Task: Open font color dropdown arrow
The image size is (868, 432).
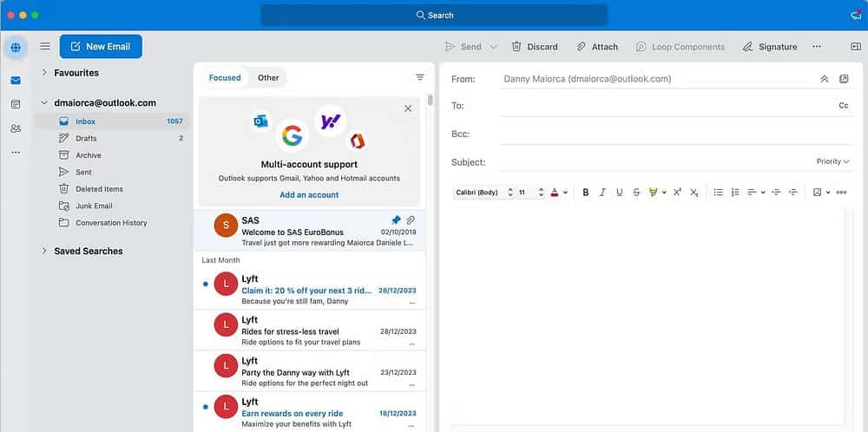Action: (x=566, y=193)
